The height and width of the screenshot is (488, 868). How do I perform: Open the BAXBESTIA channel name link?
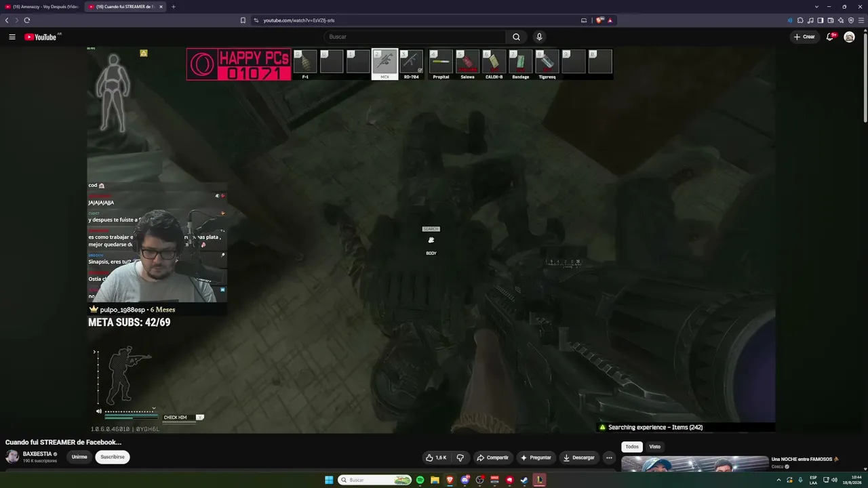click(38, 454)
